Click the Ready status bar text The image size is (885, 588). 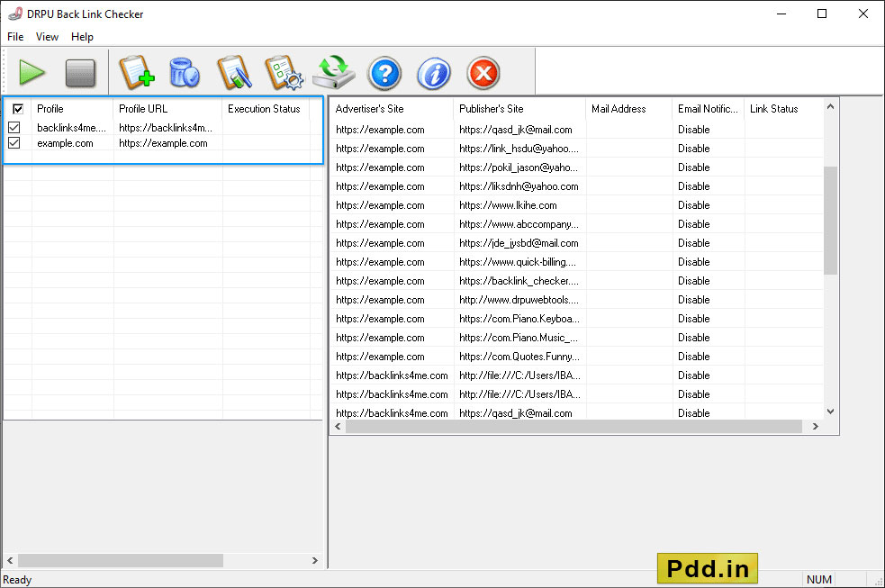coord(17,580)
